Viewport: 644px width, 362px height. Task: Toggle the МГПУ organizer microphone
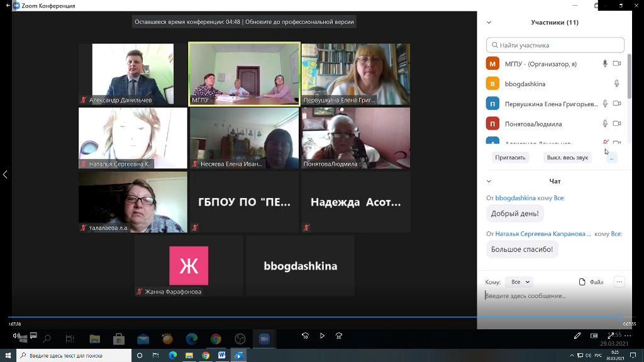(605, 63)
